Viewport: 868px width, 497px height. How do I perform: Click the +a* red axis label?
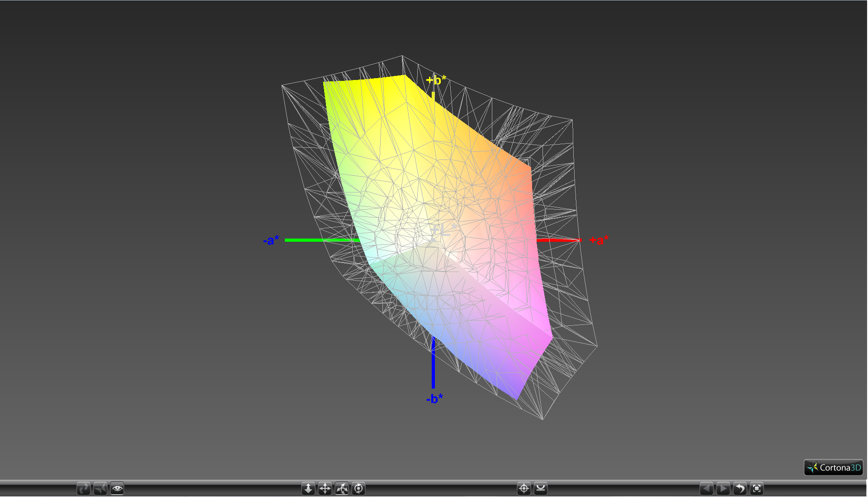pos(599,240)
